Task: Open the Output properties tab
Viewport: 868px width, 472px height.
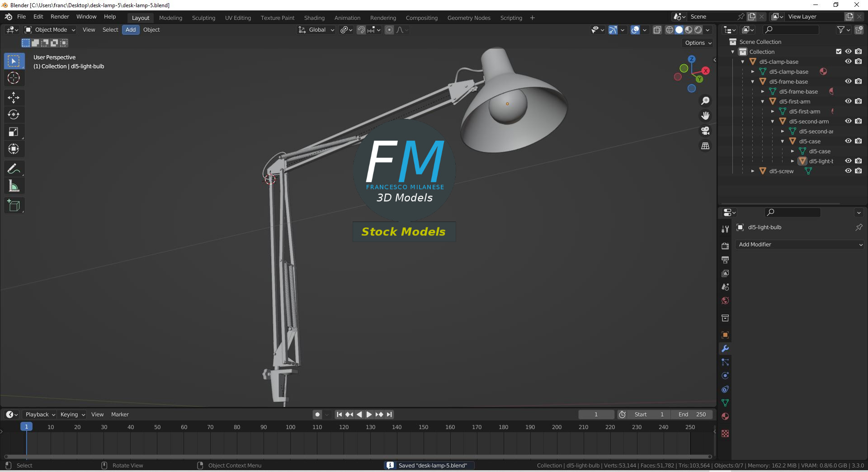Action: click(x=725, y=260)
